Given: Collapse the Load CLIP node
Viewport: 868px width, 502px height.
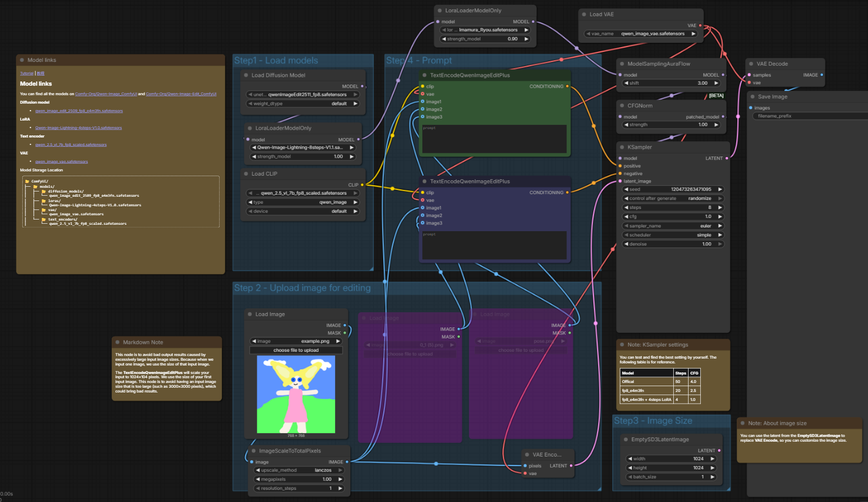Looking at the screenshot, I should click(x=247, y=174).
